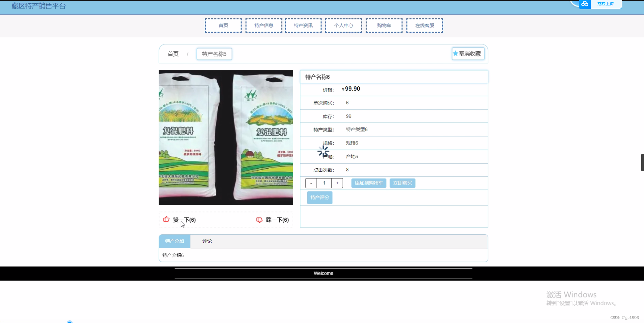Select the 特产介绍 tab
644x323 pixels.
pos(174,241)
